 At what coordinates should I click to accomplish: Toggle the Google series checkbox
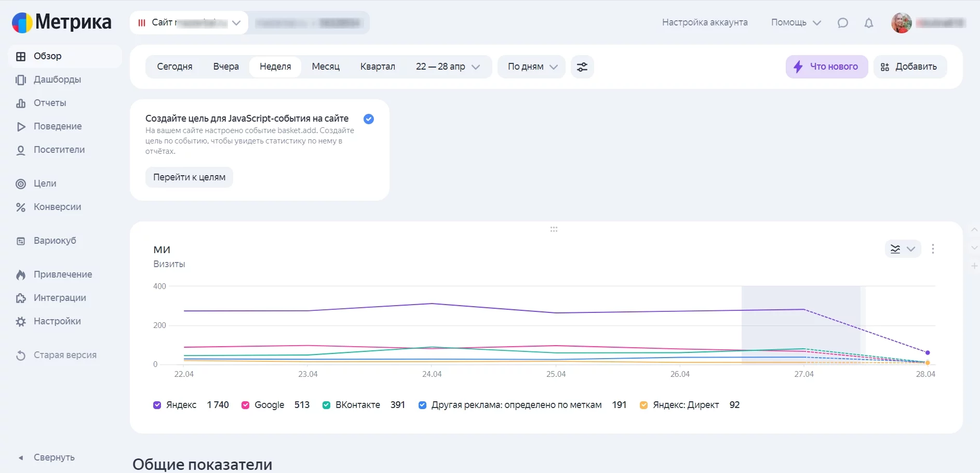246,405
